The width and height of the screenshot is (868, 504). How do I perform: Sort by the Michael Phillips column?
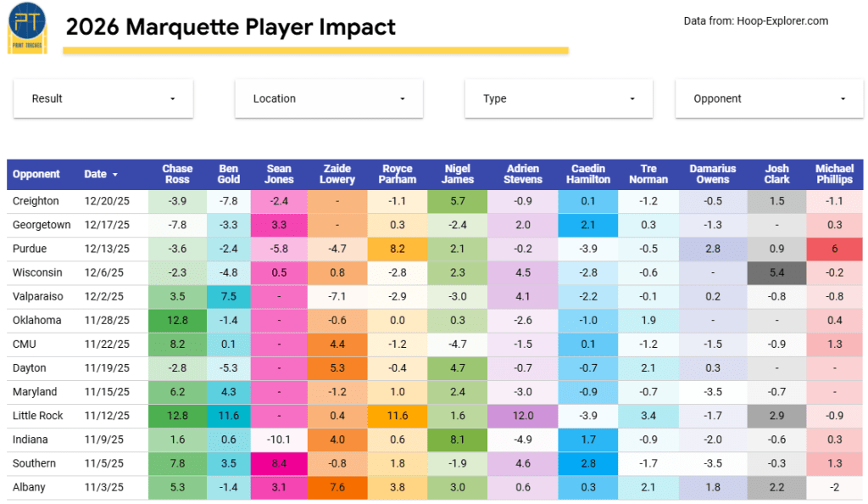pos(834,174)
